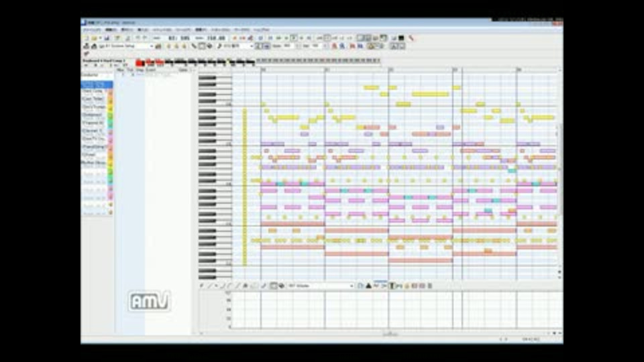Open the Edit menu
644x362 pixels.
pos(111,30)
